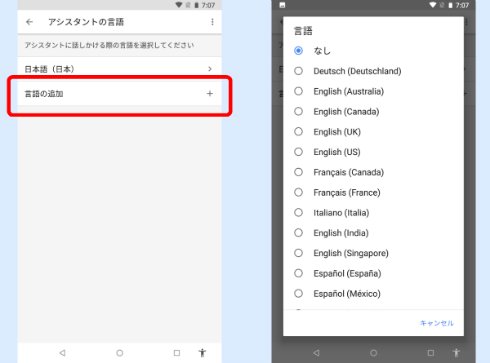Choose English (Australia) option
Viewport: 490px width, 363px height.
[x=348, y=91]
